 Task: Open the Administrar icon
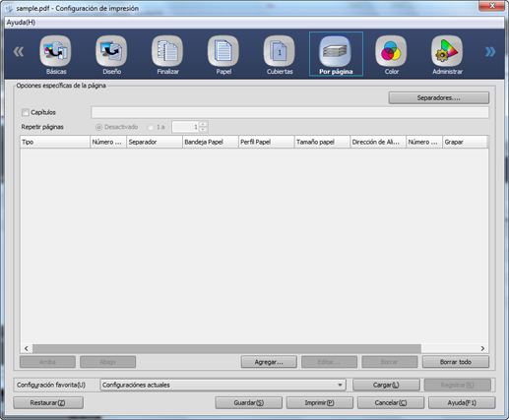click(447, 51)
